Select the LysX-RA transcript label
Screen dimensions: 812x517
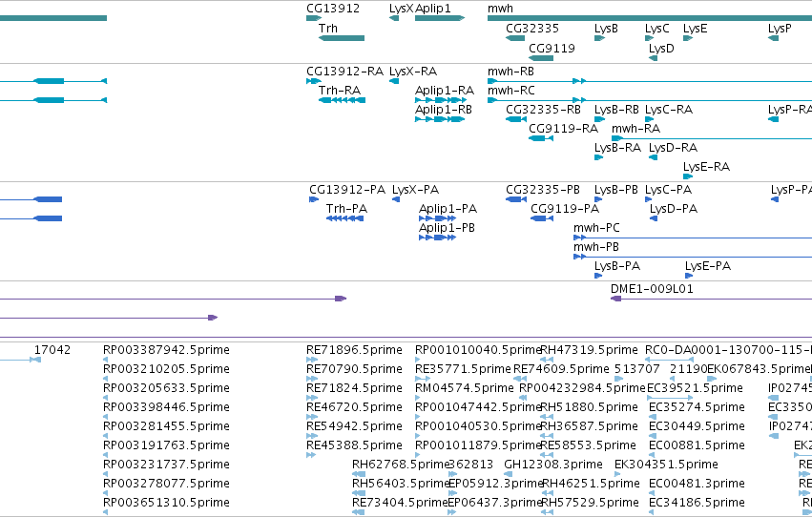click(x=413, y=72)
